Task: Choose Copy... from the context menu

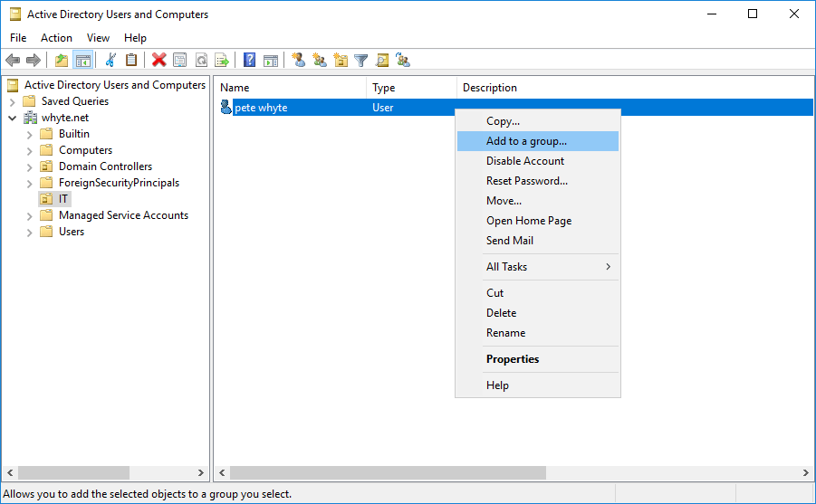Action: [538, 121]
